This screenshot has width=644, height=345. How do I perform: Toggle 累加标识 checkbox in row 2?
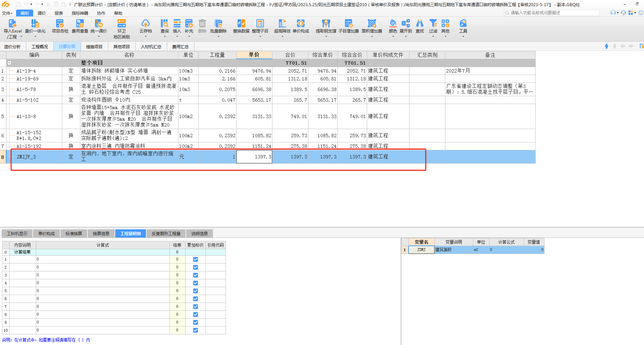tap(196, 267)
